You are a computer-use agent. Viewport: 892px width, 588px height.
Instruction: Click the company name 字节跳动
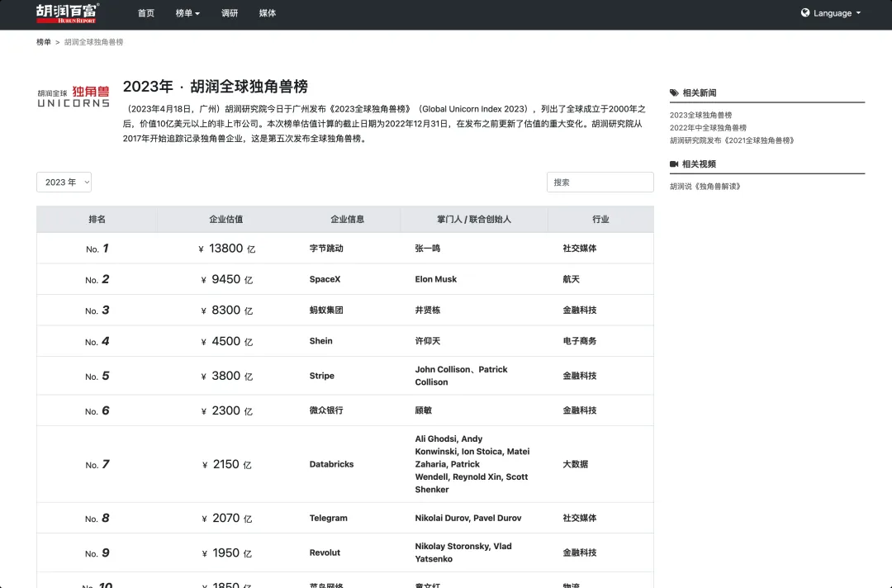pos(326,249)
